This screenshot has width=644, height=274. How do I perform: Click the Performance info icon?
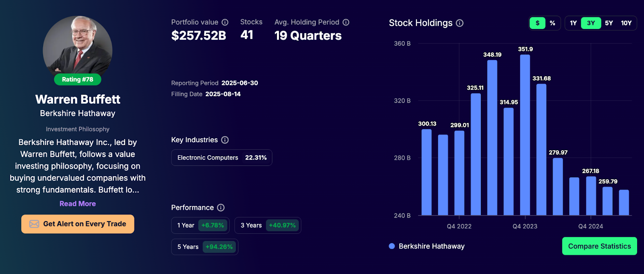tap(221, 208)
